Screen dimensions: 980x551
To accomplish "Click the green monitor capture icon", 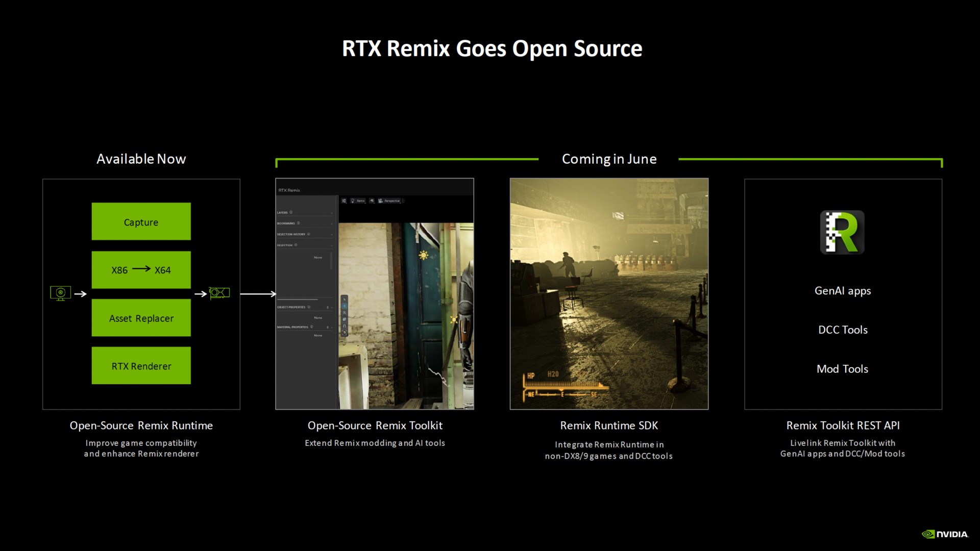I will tap(60, 293).
